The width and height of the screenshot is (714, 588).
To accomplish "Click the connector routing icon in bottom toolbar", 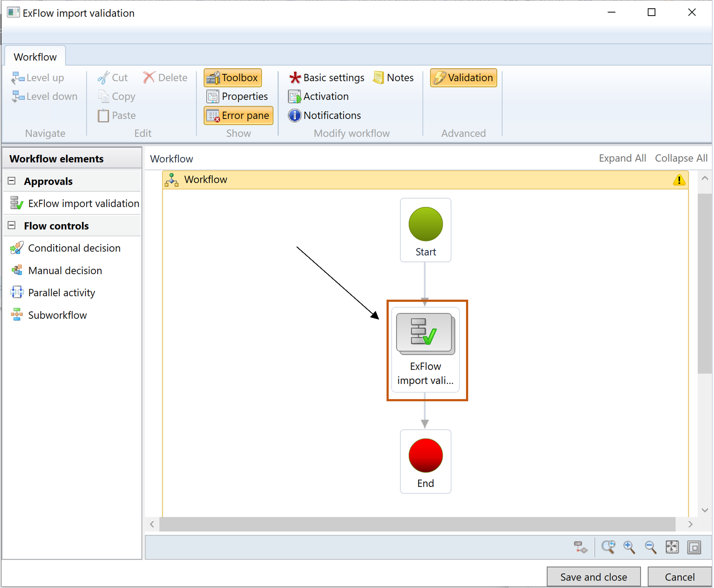I will click(x=581, y=547).
